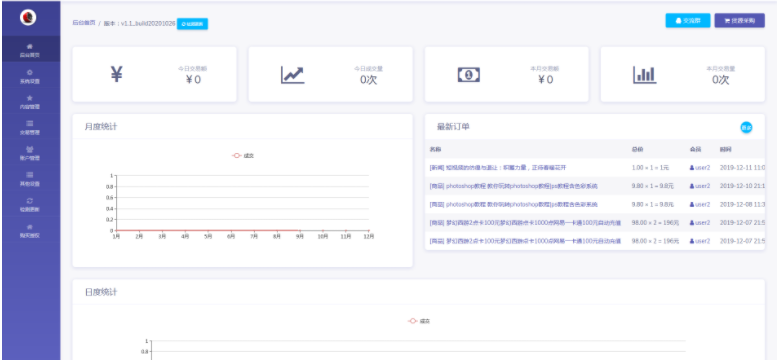Toggle 成交 legend in 月度统计 chart

click(x=243, y=156)
